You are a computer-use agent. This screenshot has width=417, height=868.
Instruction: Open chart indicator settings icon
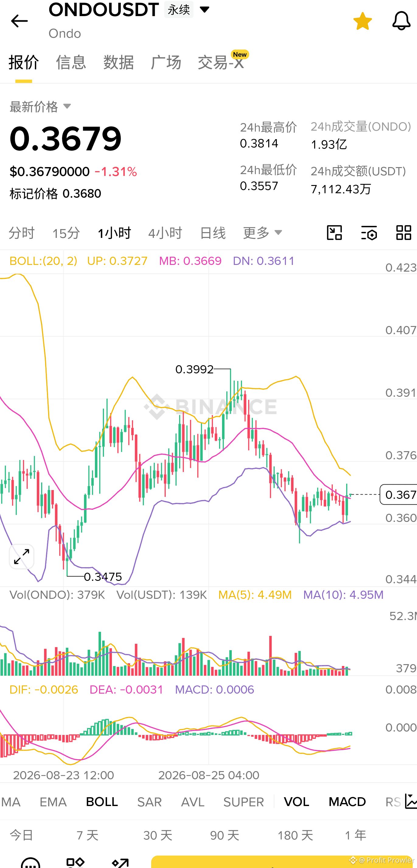[369, 233]
